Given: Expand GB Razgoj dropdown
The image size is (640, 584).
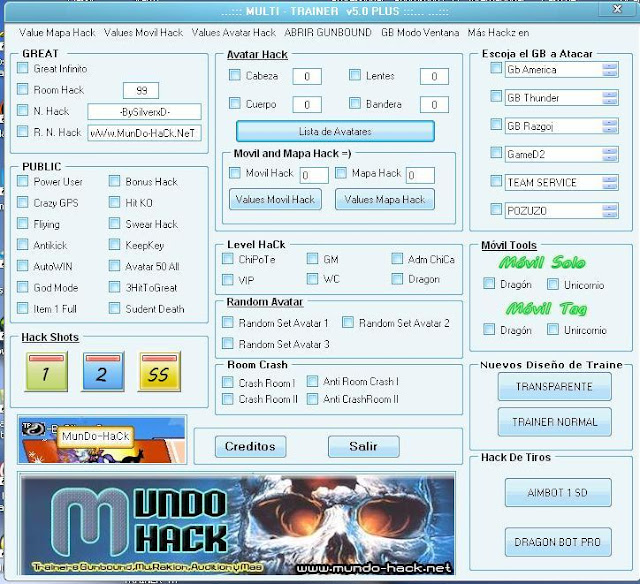Looking at the screenshot, I should coord(610,126).
